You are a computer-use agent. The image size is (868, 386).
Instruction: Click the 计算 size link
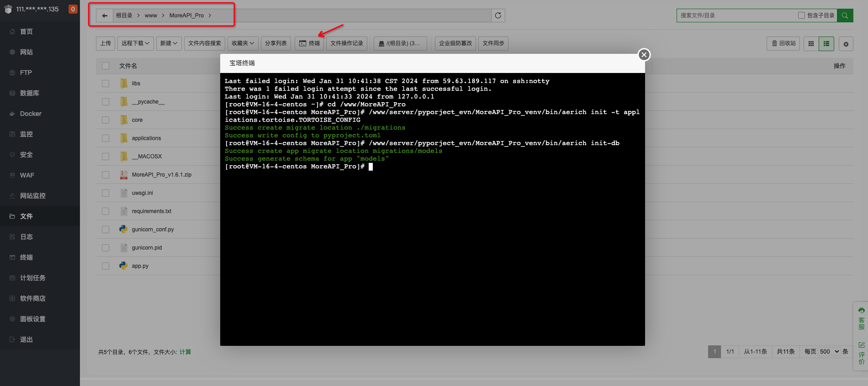[185, 352]
